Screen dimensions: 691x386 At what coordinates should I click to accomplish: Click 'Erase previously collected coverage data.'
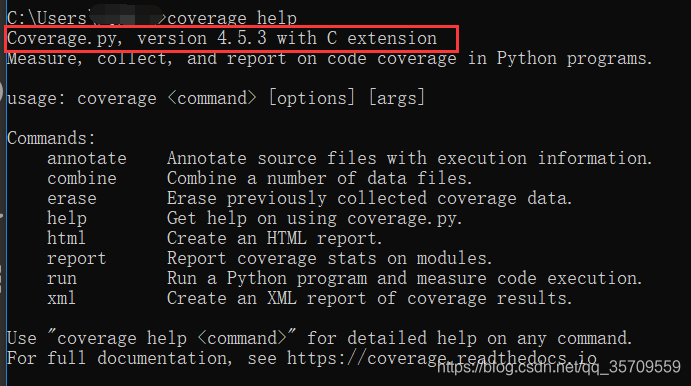click(369, 198)
